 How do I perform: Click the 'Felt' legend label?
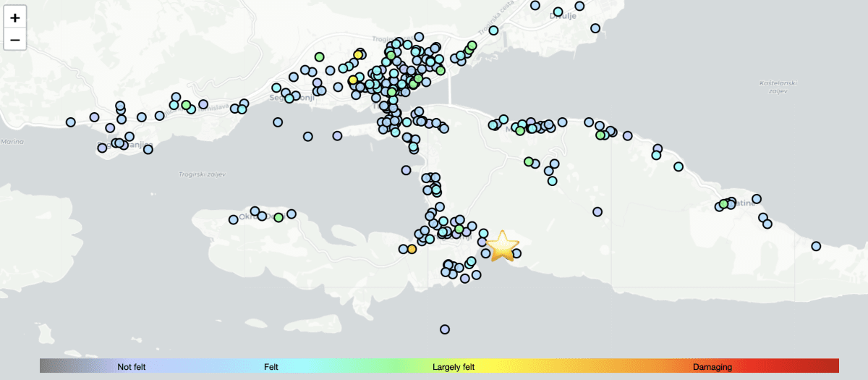271,367
